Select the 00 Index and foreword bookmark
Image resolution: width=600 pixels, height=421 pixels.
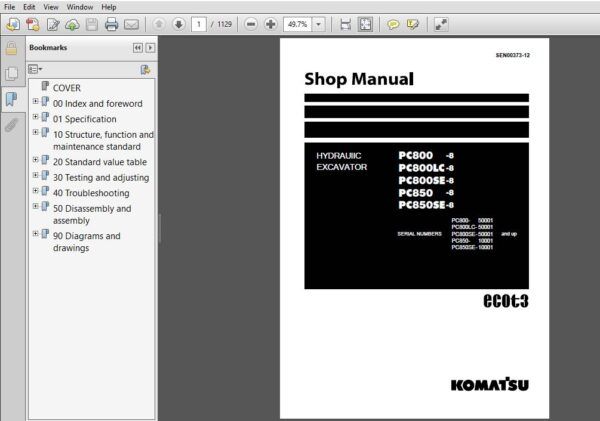98,104
